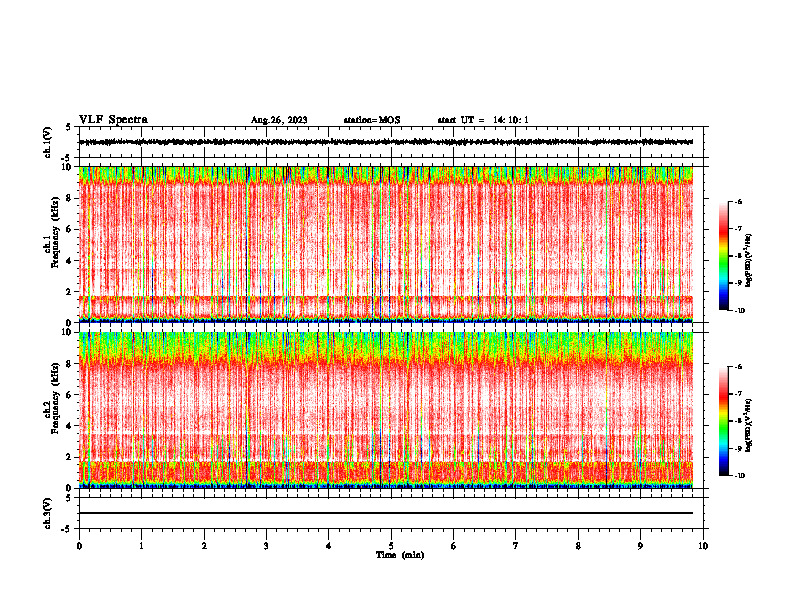Click the ch.1 spectrogram color scale bar
Screen dimensions: 792x612
click(723, 256)
